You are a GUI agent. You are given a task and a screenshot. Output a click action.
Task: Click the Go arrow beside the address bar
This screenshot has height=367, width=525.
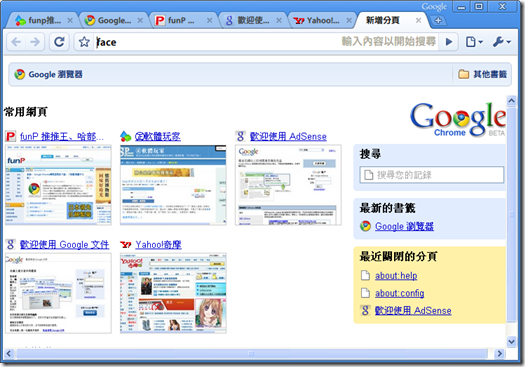click(449, 42)
